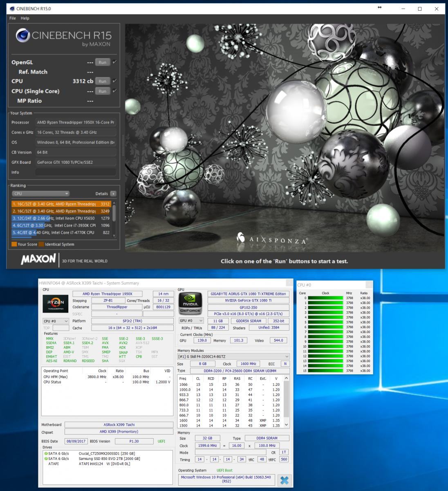Click the green status icon for Crucial SSD
This screenshot has width=448, height=491.
coord(46,454)
